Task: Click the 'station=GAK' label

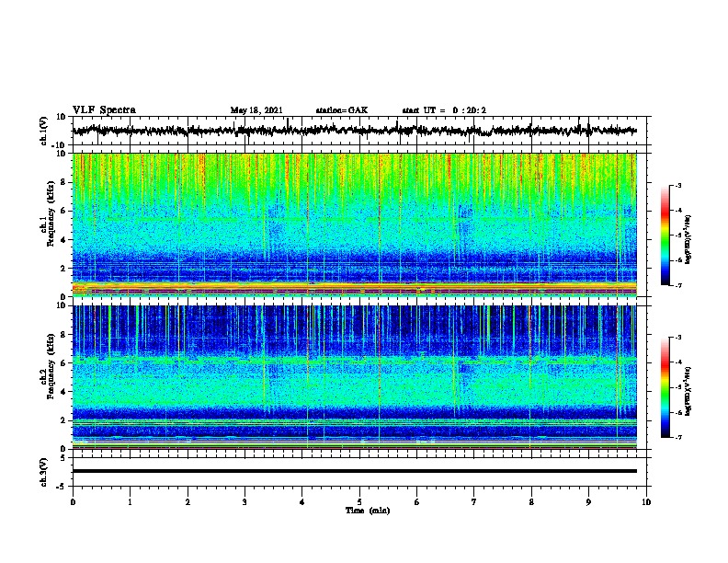Action: click(342, 110)
